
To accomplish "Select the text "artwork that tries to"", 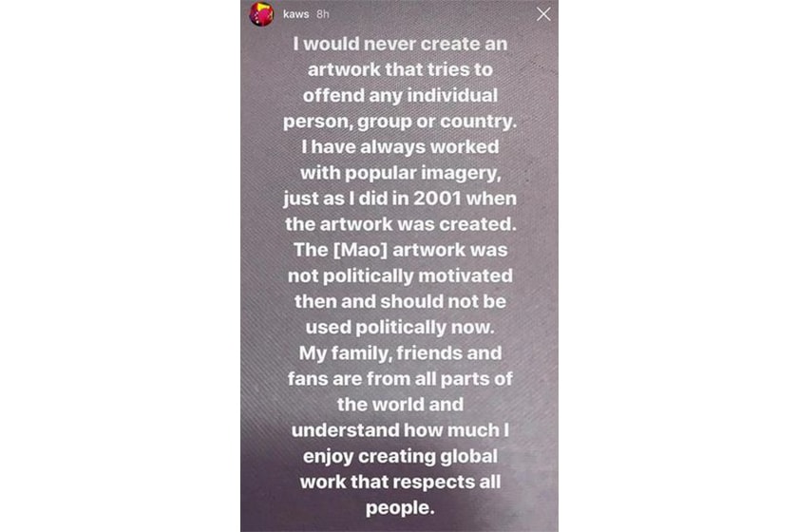I will pos(398,71).
